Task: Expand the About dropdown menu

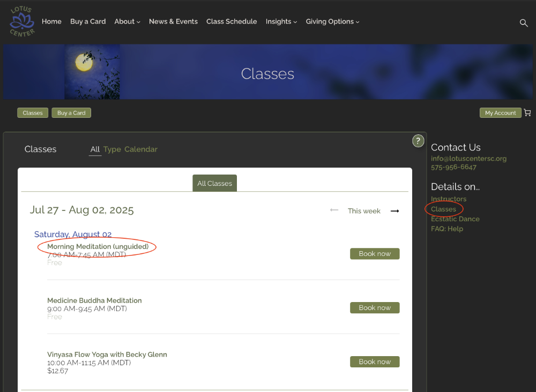Action: point(127,21)
